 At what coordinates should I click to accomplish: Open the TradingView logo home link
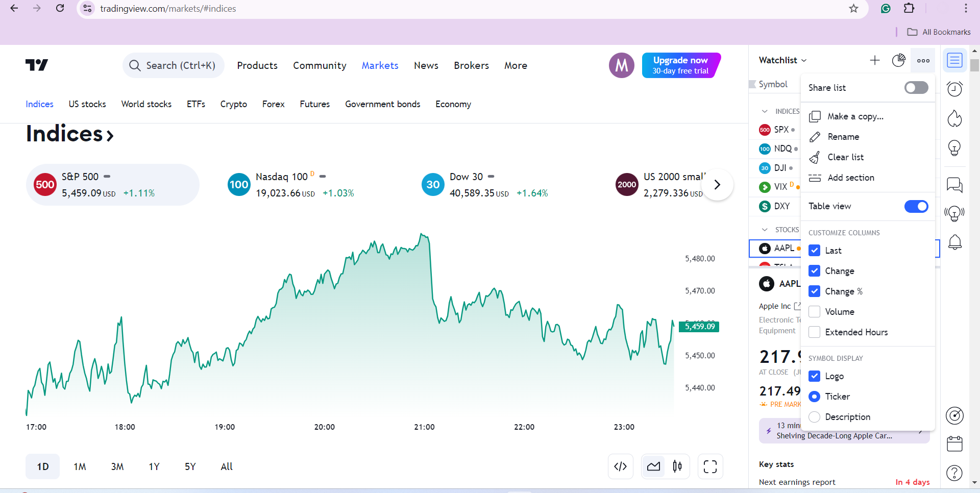[x=37, y=65]
